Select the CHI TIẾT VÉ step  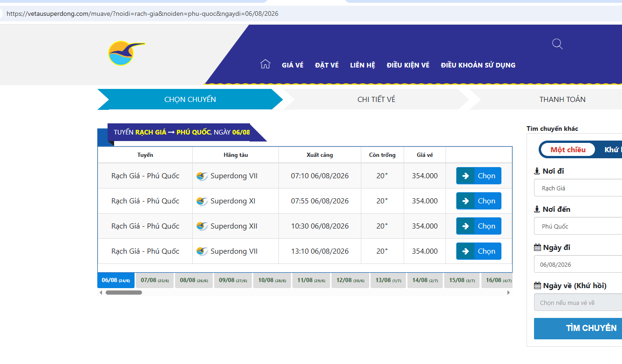(x=376, y=99)
